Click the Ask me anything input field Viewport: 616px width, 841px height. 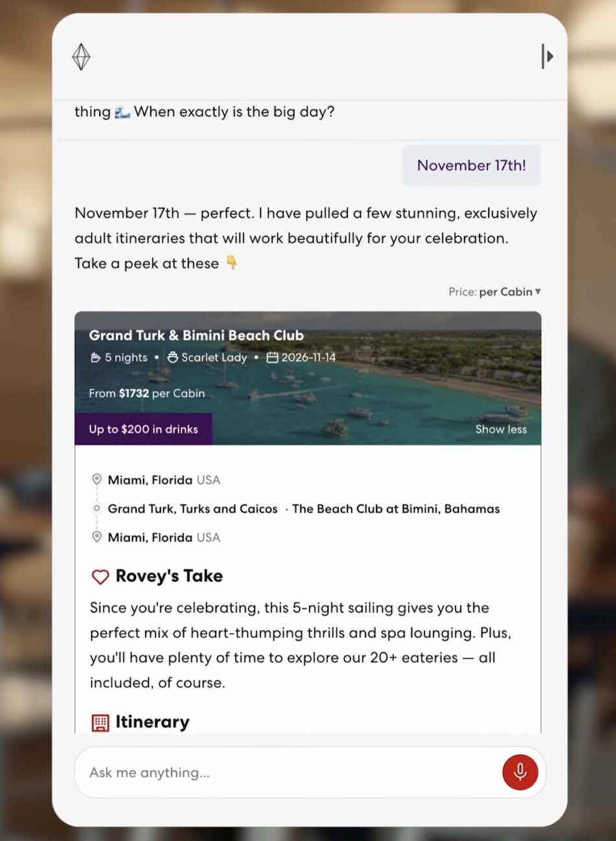coord(259,772)
